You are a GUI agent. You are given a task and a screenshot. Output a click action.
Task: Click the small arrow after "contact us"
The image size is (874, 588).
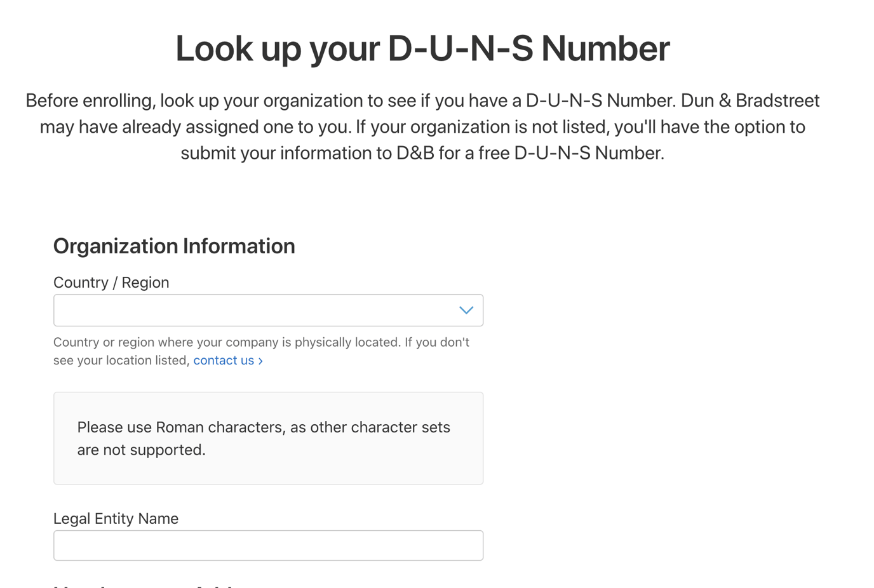pos(260,361)
